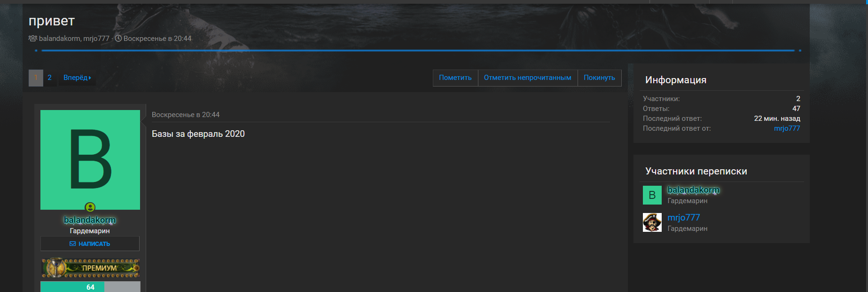Click message text Базы за февраль 2020

198,134
